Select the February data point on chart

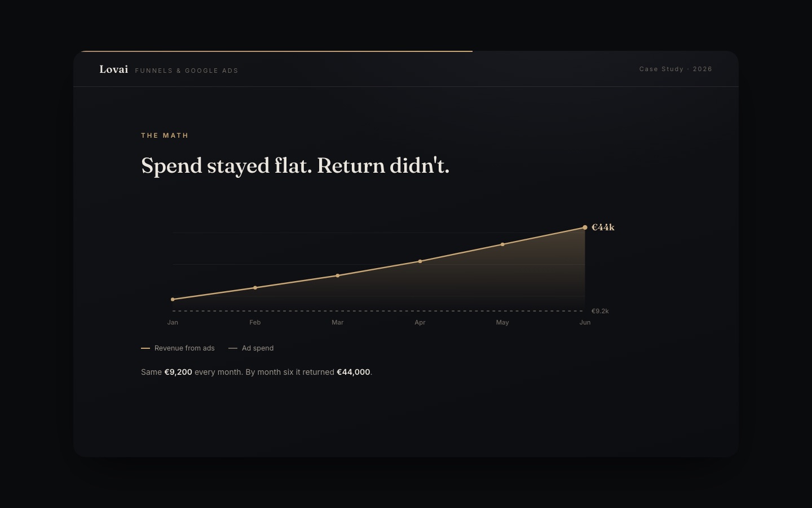tap(255, 288)
